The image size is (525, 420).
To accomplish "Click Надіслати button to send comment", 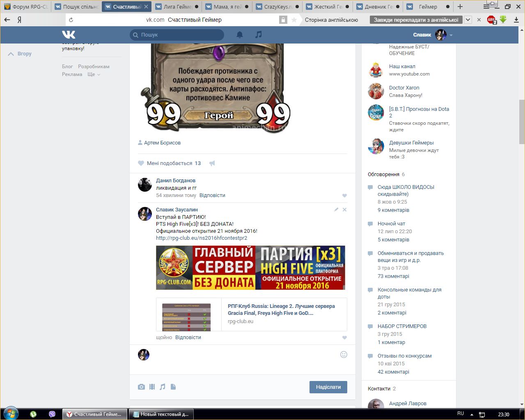I will coord(328,387).
